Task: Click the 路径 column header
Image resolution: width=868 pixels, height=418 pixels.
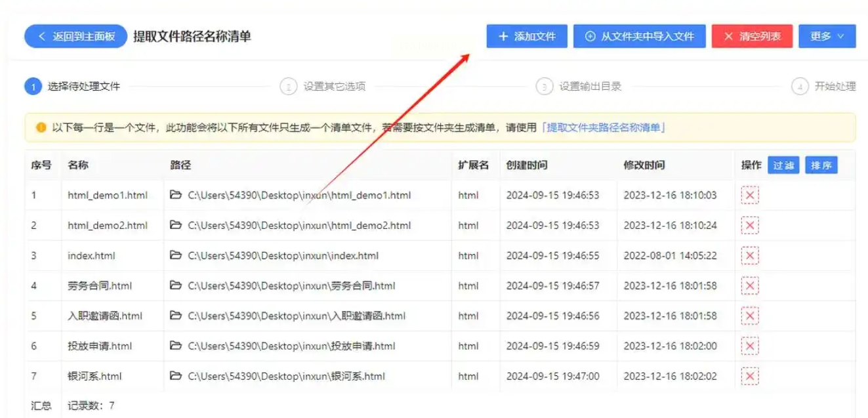Action: pyautogui.click(x=180, y=165)
